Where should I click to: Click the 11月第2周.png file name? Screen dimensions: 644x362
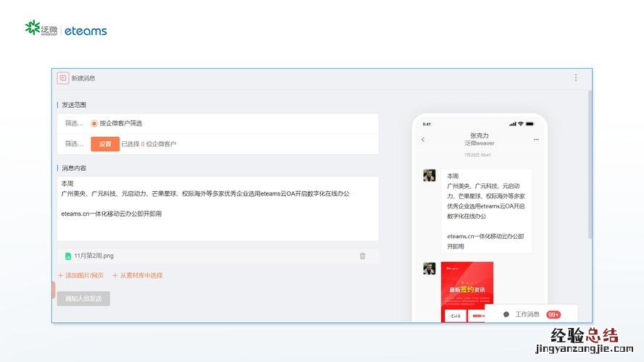93,256
